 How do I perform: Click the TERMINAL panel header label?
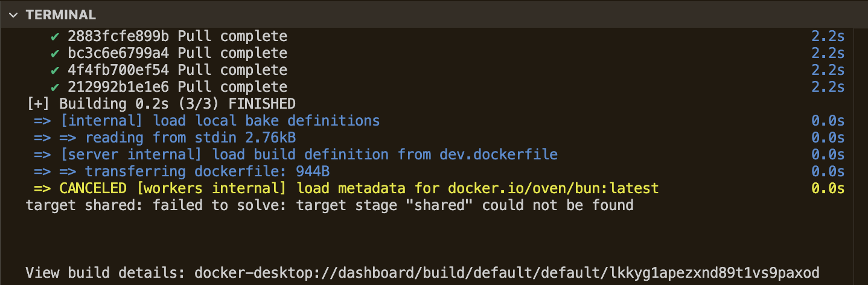(x=60, y=15)
